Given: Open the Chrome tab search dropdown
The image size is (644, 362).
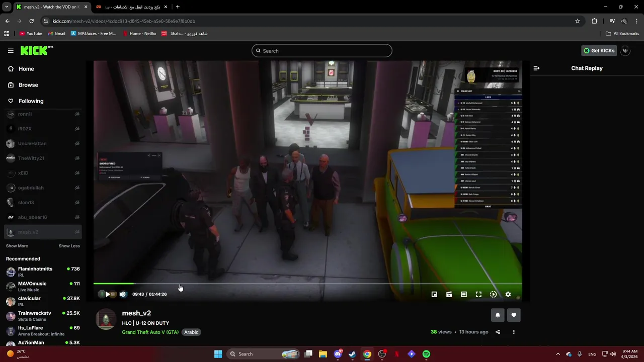Looking at the screenshot, I should coord(7,7).
